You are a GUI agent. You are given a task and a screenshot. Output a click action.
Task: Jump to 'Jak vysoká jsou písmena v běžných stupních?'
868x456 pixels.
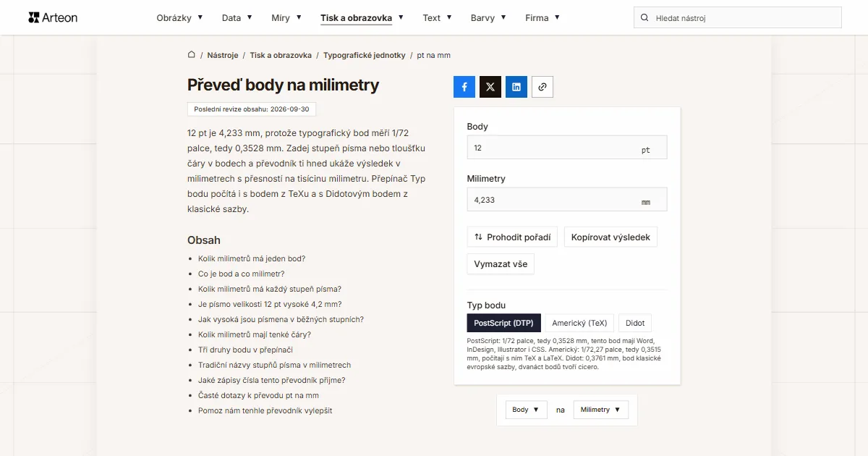pyautogui.click(x=281, y=319)
